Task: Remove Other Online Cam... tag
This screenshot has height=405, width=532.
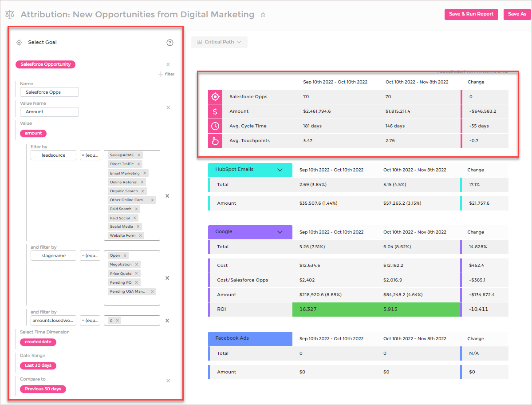Action: [x=152, y=200]
